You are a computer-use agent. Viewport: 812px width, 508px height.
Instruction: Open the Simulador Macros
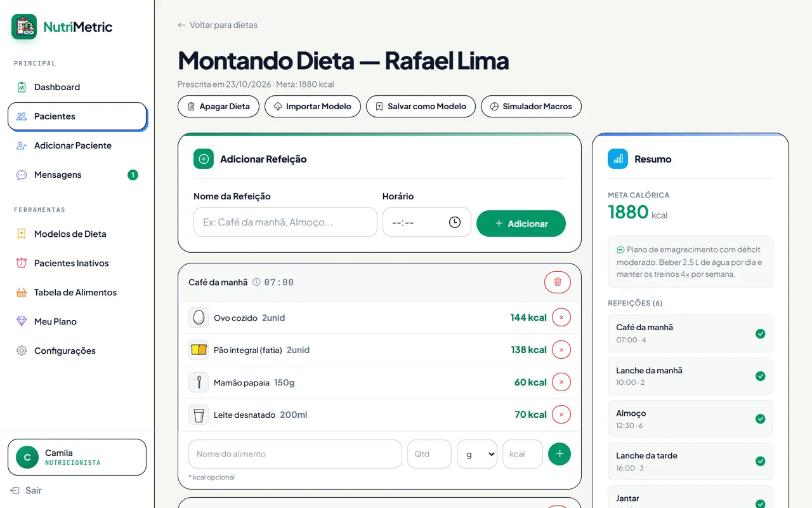[531, 106]
